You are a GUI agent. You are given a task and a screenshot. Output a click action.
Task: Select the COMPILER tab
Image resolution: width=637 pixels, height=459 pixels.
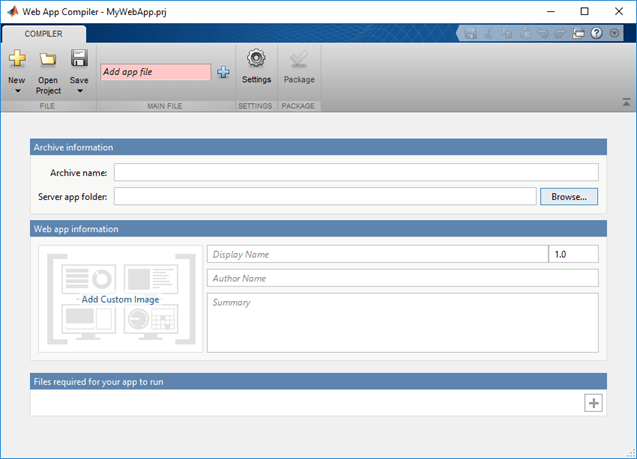pos(43,34)
